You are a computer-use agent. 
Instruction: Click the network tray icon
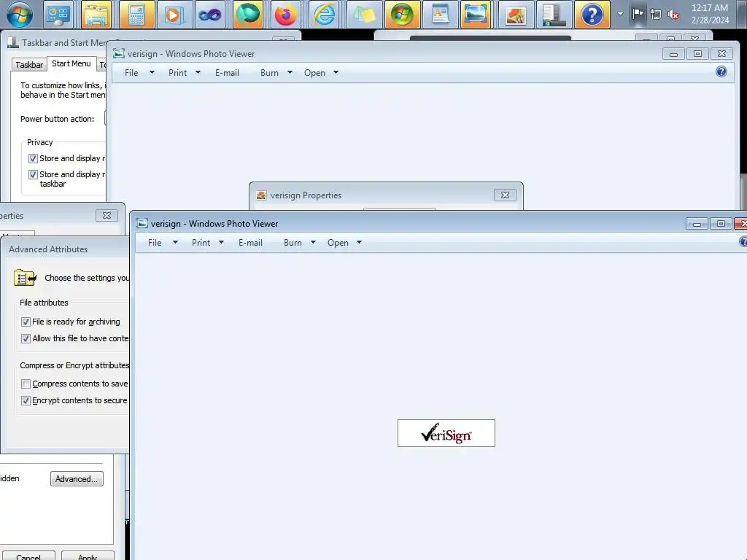656,15
